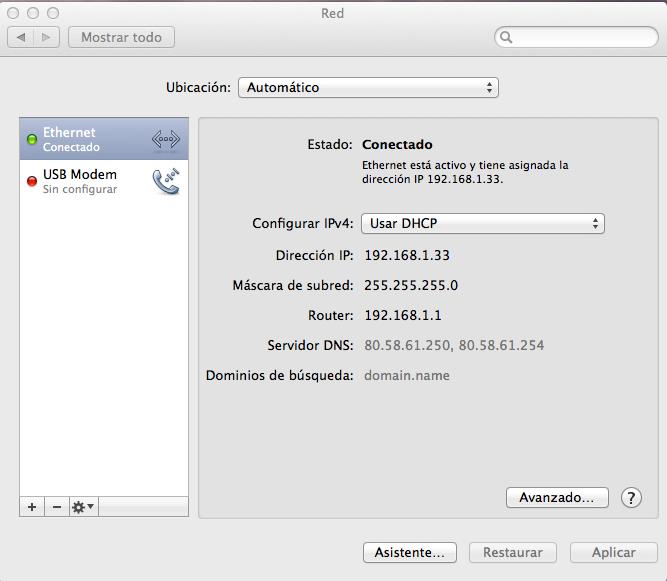Screen dimensions: 667x581
Task: Click the search magnifier icon
Action: [x=507, y=37]
